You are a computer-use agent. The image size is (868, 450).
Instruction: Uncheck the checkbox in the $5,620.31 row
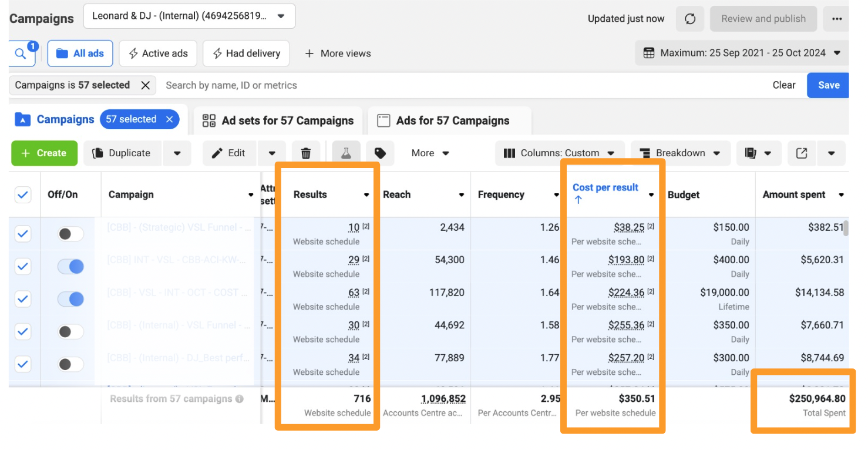click(x=22, y=267)
